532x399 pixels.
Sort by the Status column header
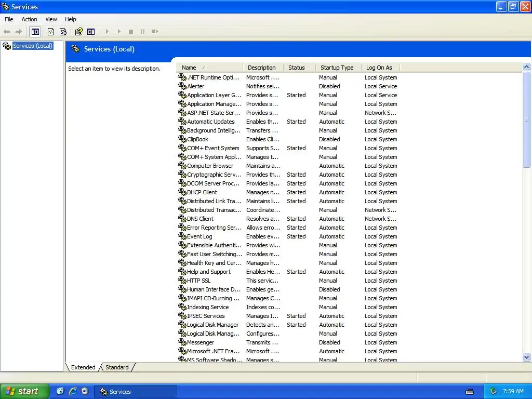point(299,68)
